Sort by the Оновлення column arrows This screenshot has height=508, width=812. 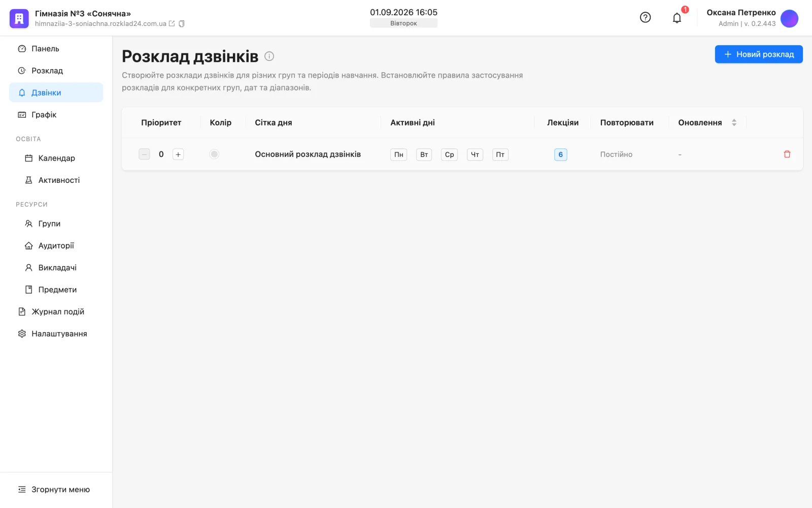click(x=734, y=122)
